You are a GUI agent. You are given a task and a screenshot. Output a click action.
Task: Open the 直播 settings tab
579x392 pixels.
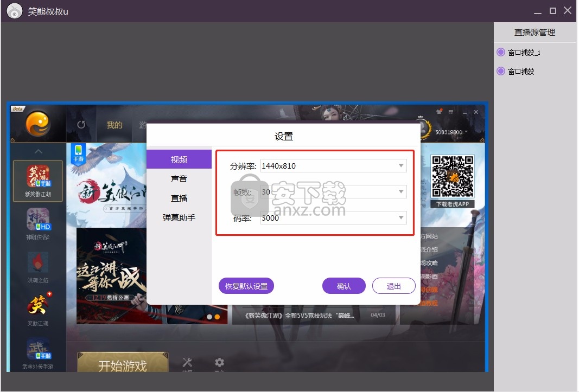click(179, 198)
